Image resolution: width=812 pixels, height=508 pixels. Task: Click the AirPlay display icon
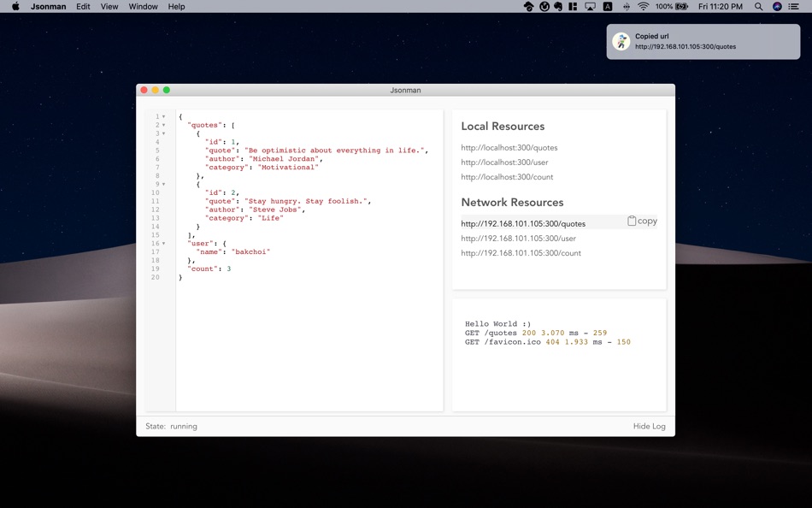point(590,7)
